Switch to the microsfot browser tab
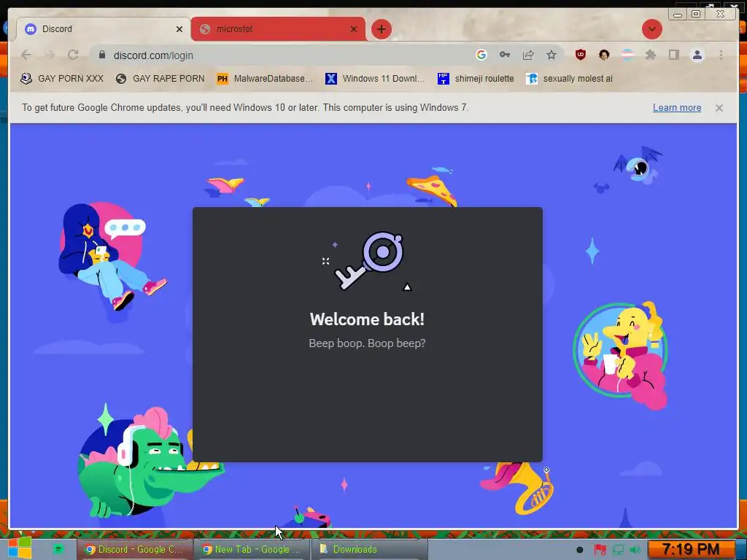The image size is (747, 560). [278, 29]
